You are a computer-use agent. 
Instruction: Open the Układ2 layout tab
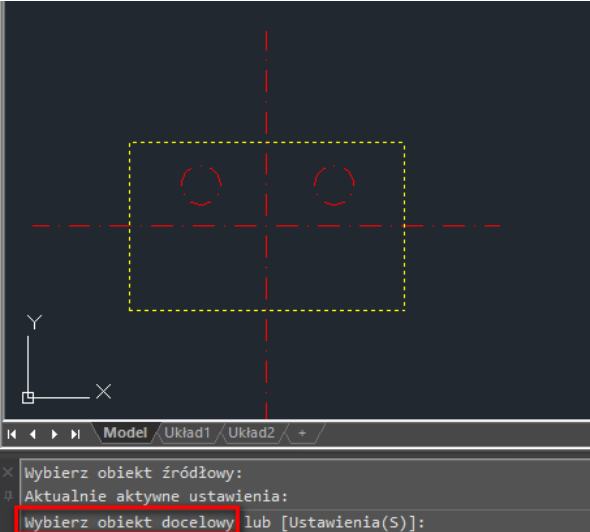pos(251,433)
